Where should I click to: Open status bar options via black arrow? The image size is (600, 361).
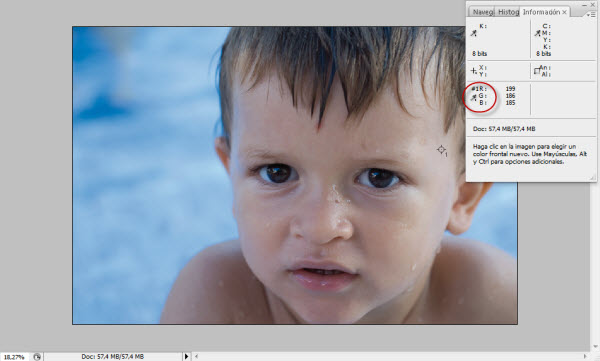[x=186, y=356]
